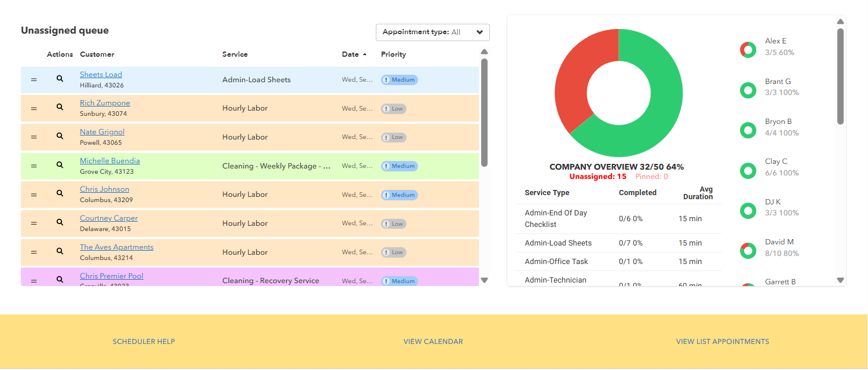This screenshot has width=868, height=370.
Task: Click David M donut progress icon
Action: coord(748,251)
